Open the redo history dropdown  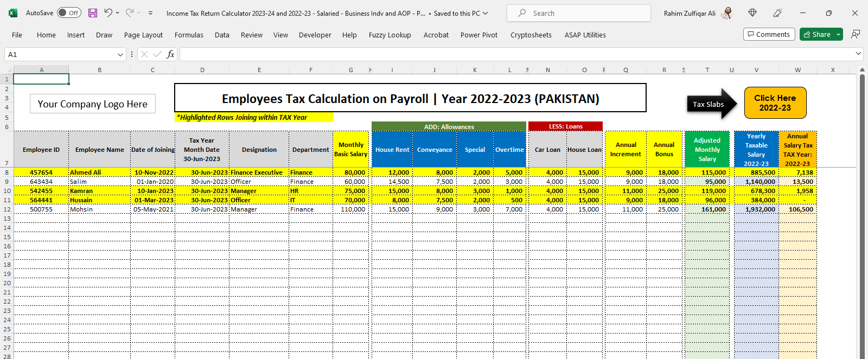(x=139, y=13)
